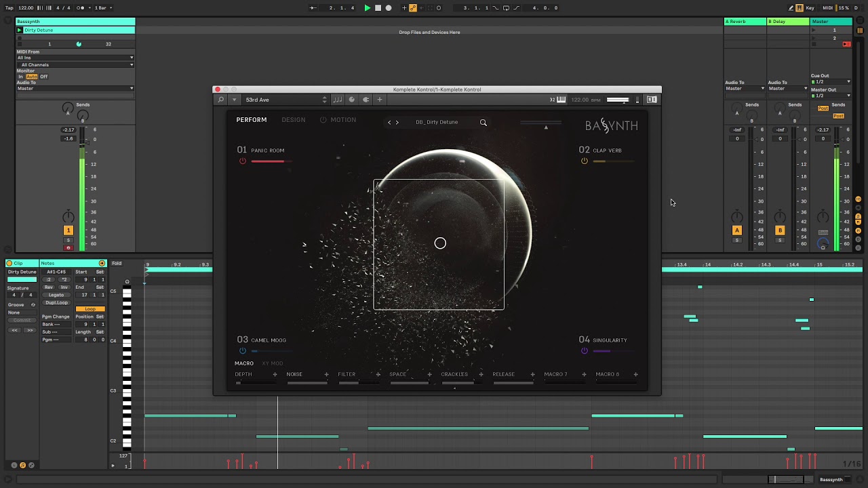Toggle the 04 Singularity power icon
Image resolution: width=868 pixels, height=488 pixels.
coord(585,351)
